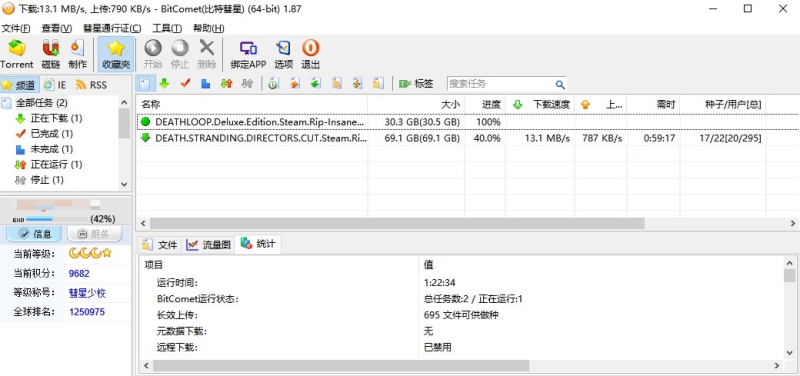800x376 pixels.
Task: Sort by 名称 column header
Action: 252,105
